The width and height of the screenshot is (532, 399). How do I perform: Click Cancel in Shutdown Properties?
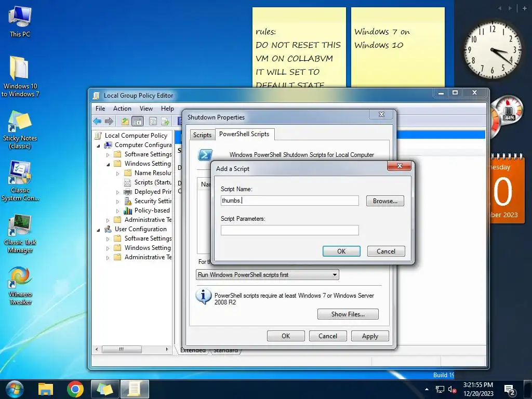[x=328, y=336]
